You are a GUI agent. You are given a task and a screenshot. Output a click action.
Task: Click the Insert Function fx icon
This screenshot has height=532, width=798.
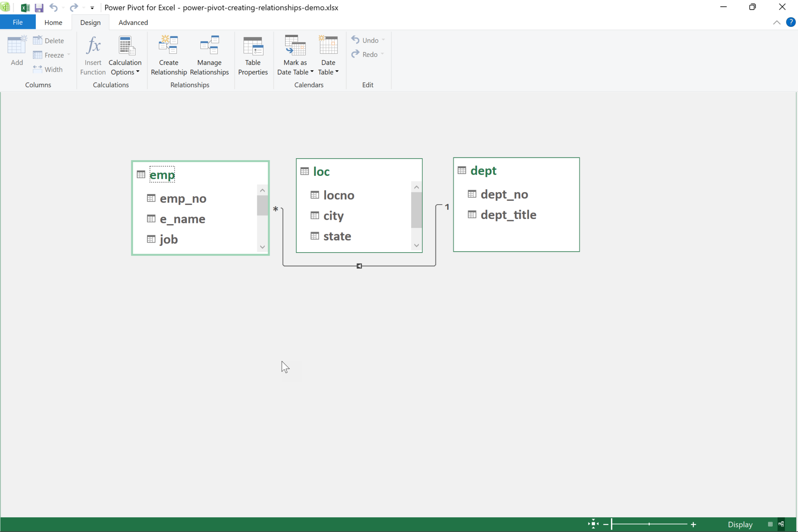click(93, 46)
